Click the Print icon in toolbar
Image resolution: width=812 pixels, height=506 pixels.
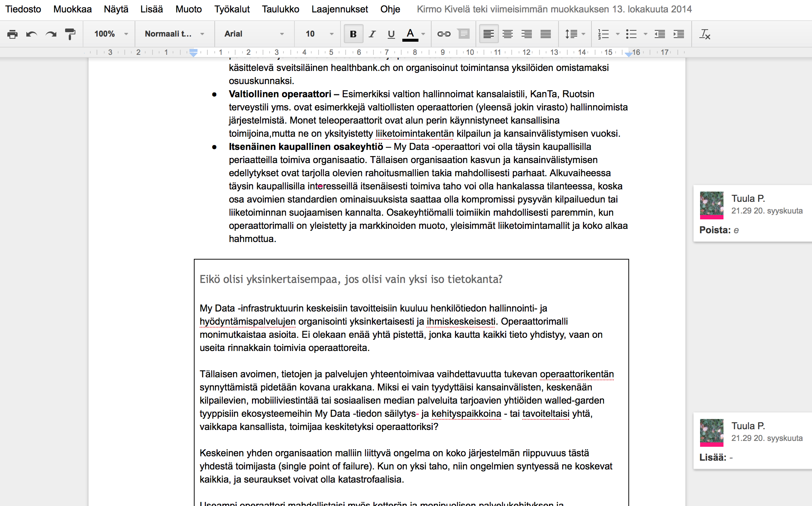point(12,34)
